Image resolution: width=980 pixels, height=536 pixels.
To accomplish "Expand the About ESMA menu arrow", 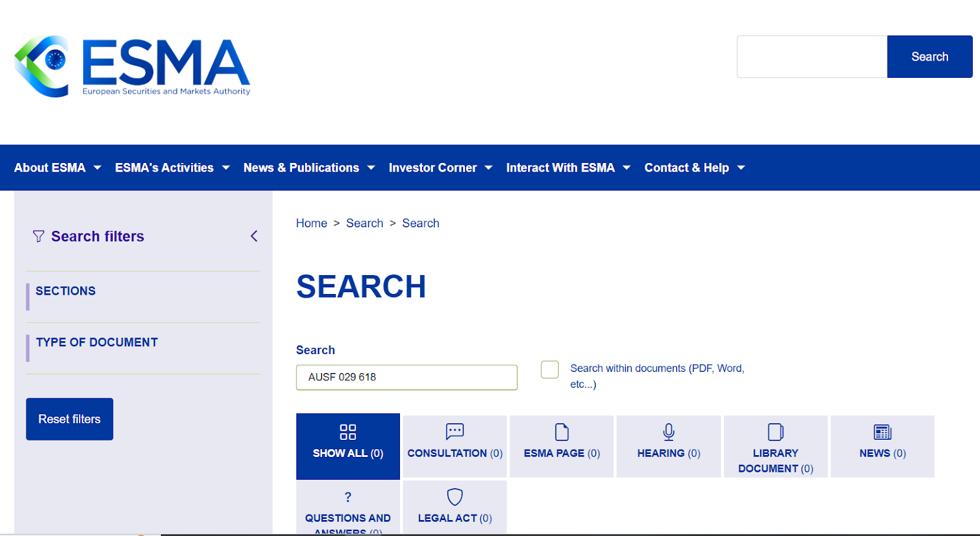I will 97,168.
